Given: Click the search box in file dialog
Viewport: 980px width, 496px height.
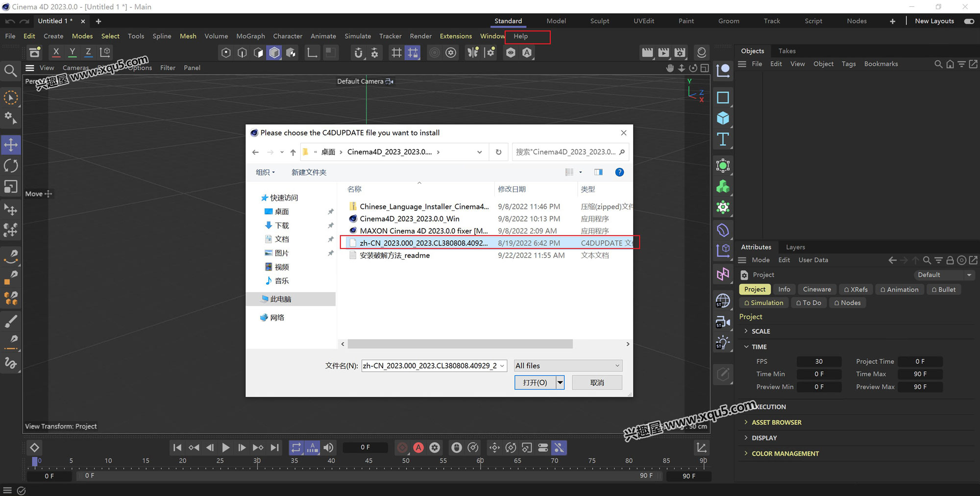Looking at the screenshot, I should (x=570, y=152).
